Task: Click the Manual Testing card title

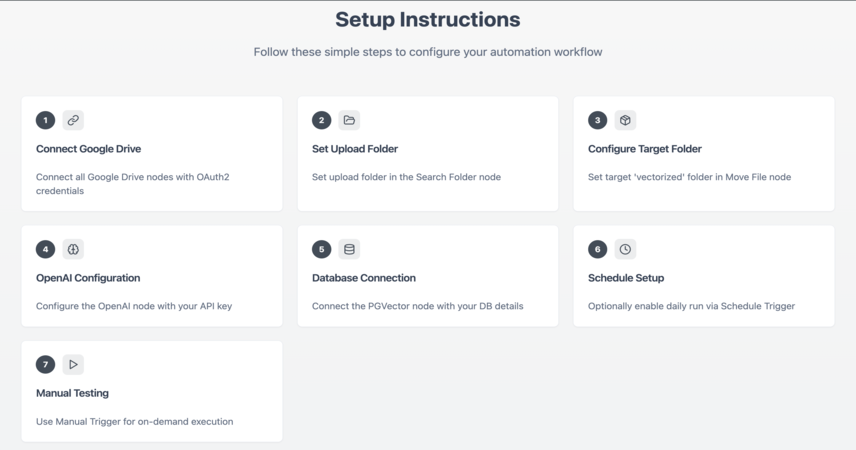Action: 72,393
